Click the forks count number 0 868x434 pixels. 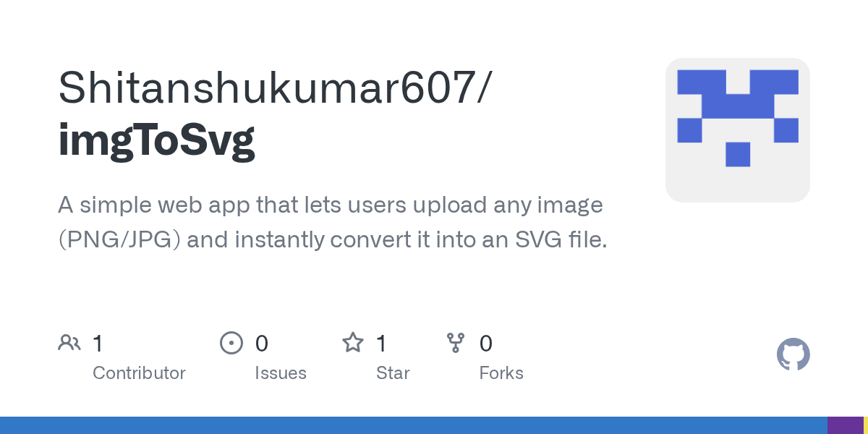tap(485, 344)
